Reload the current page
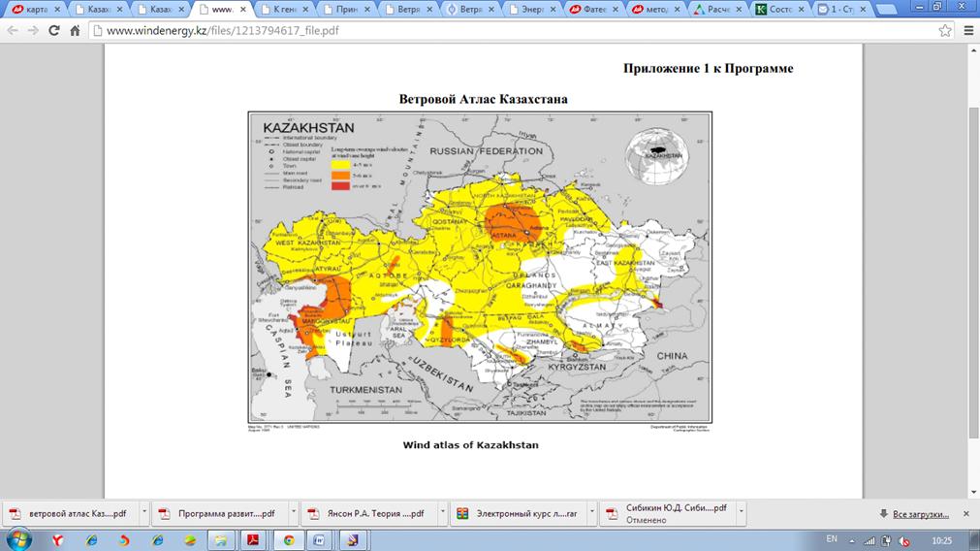Screen dimensions: 980x551 click(x=52, y=30)
